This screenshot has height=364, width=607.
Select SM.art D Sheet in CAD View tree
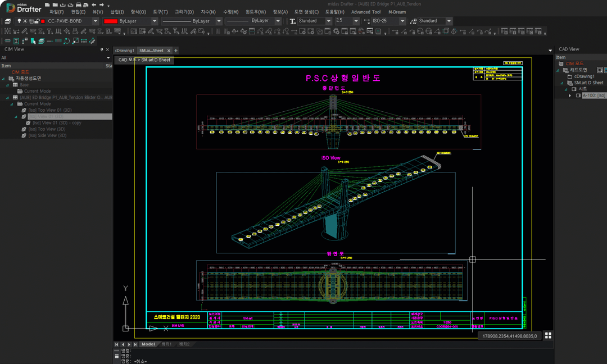pyautogui.click(x=588, y=83)
